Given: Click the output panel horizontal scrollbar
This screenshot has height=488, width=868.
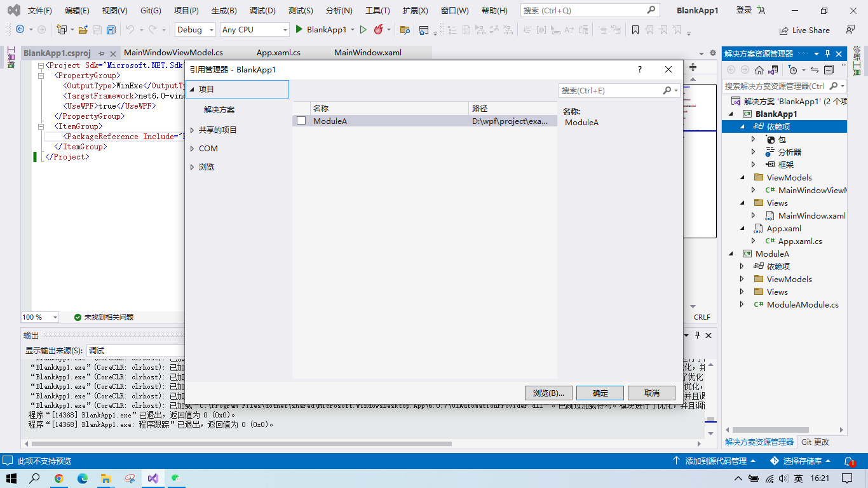Looking at the screenshot, I should tap(241, 444).
